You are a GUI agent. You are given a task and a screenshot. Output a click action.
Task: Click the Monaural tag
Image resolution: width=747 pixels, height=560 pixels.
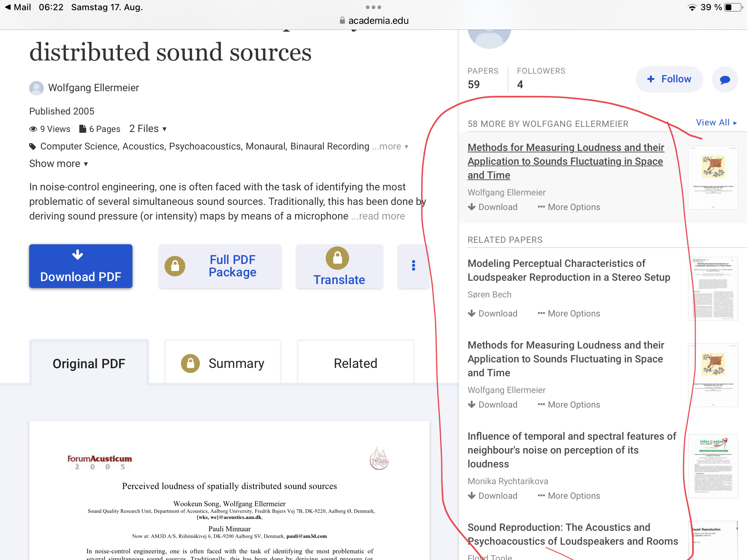(266, 147)
